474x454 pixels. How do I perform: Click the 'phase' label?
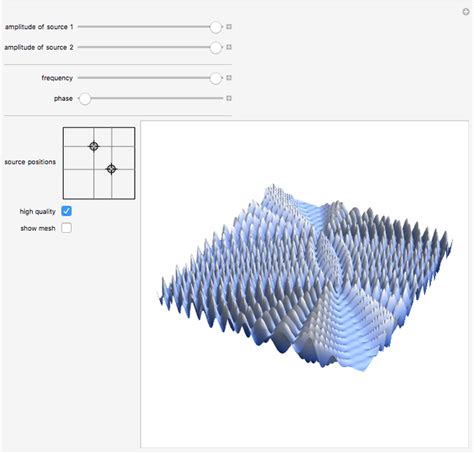(x=63, y=99)
